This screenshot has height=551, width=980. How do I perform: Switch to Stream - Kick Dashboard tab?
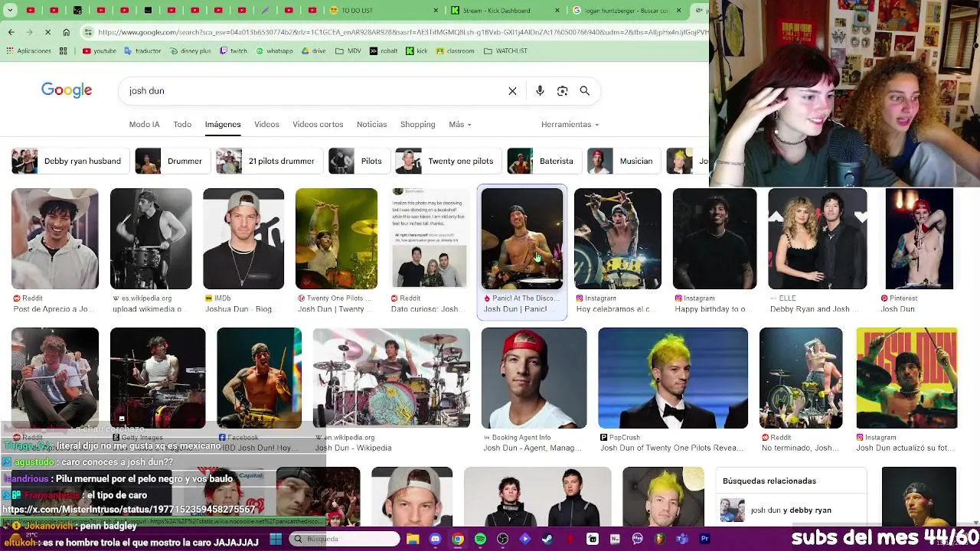click(x=505, y=11)
